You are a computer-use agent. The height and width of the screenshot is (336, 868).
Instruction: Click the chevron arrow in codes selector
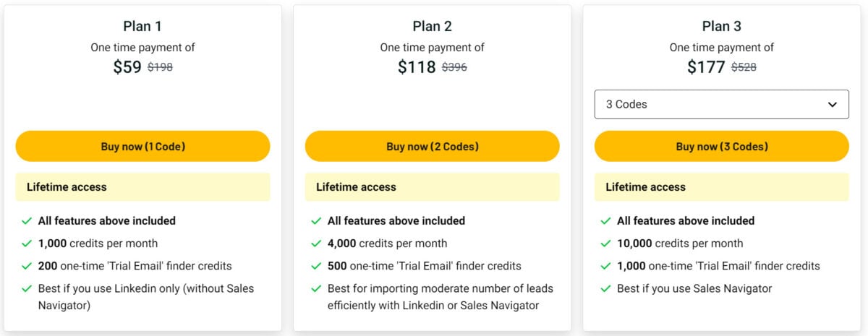coord(832,105)
